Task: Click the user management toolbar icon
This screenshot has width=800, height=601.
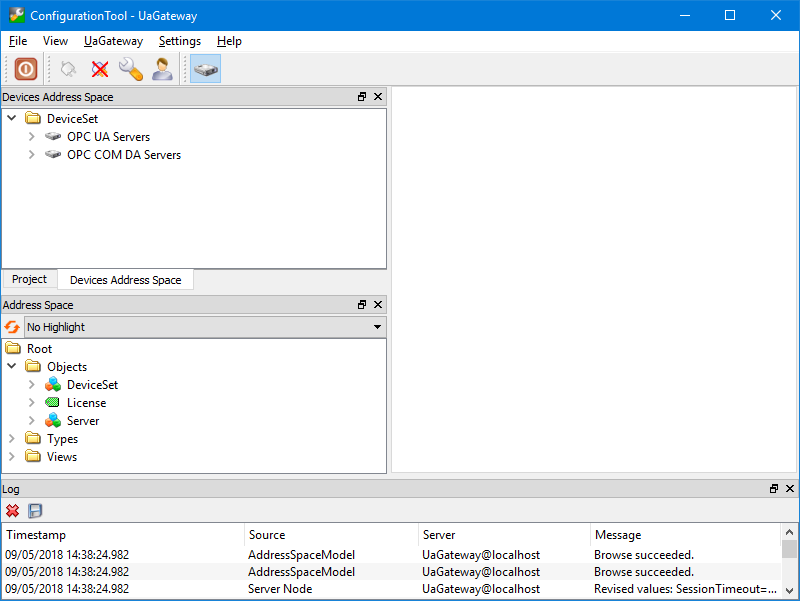Action: (162, 69)
